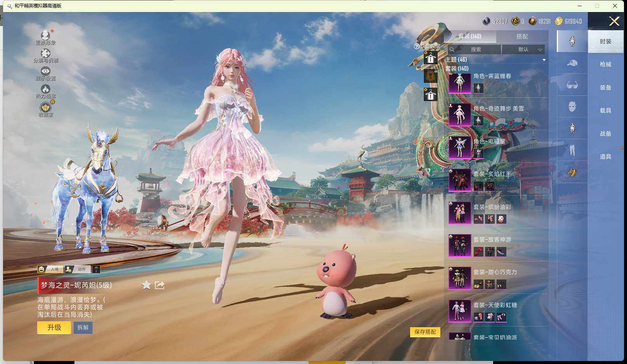
Task: Open the 战备 combat prep menu
Action: (x=605, y=134)
